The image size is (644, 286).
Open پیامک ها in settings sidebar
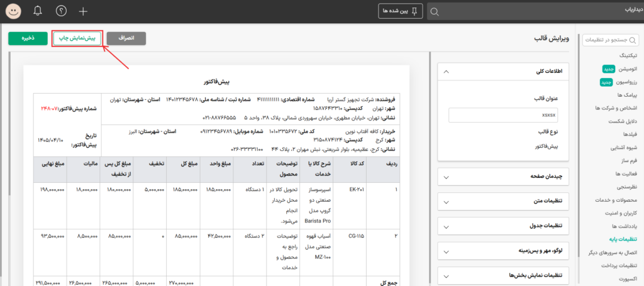(628, 95)
